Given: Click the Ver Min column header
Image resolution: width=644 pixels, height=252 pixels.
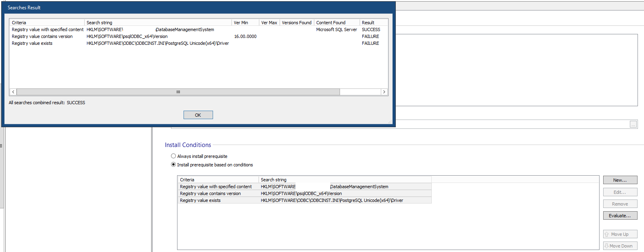Looking at the screenshot, I should point(245,23).
